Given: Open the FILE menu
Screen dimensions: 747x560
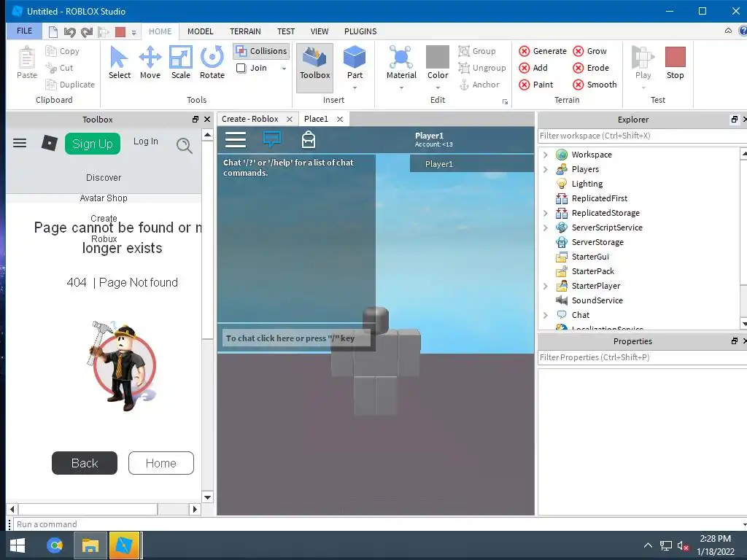Looking at the screenshot, I should coord(24,31).
